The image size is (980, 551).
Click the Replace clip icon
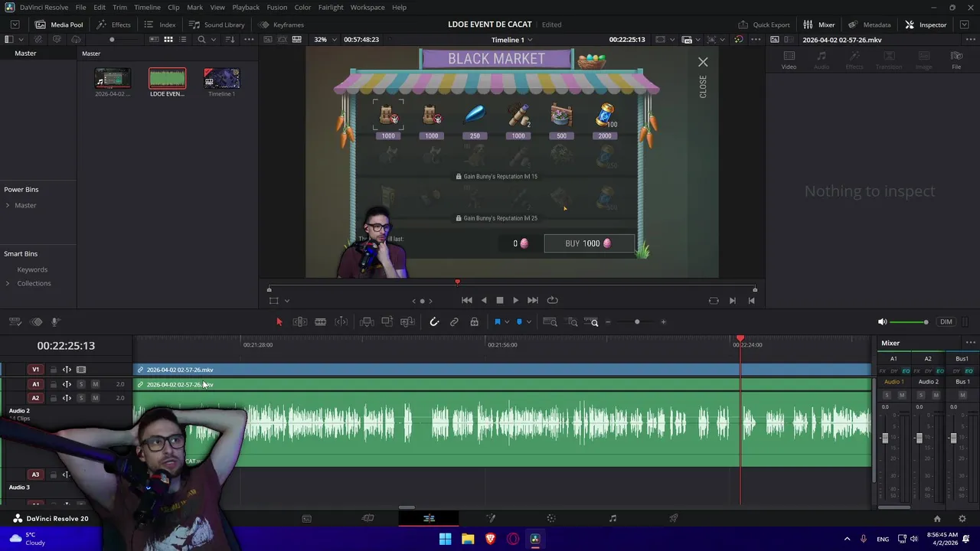pos(407,322)
